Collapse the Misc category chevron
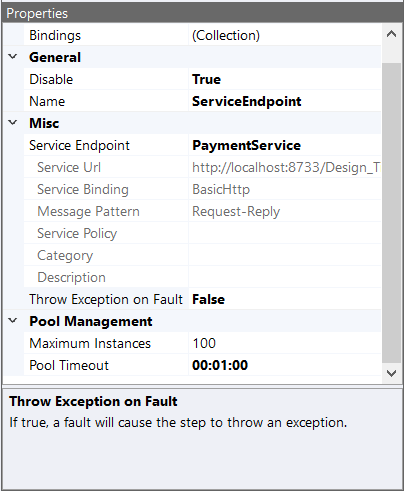The height and width of the screenshot is (491, 404). tap(13, 123)
